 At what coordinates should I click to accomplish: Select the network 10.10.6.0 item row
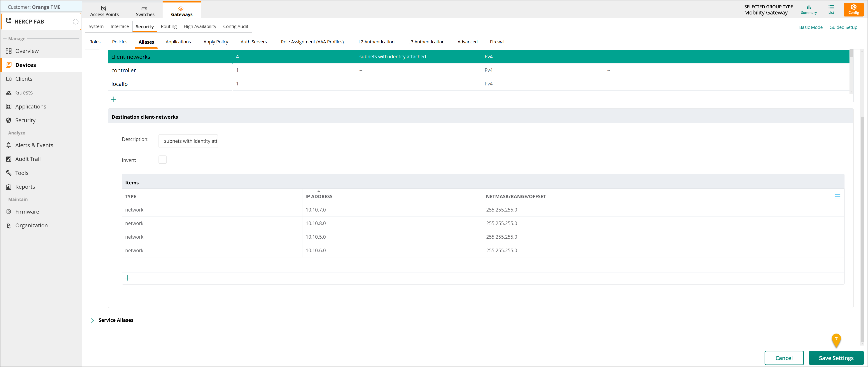point(483,250)
